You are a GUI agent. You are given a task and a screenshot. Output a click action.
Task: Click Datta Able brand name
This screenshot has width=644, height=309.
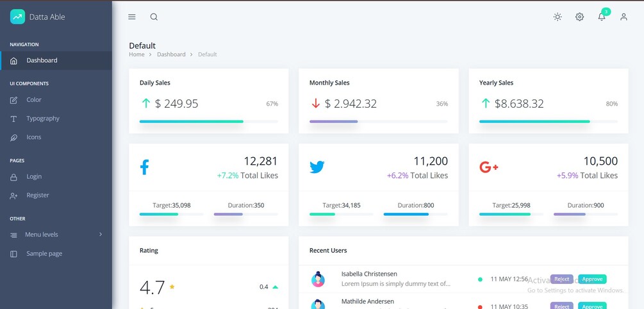47,17
